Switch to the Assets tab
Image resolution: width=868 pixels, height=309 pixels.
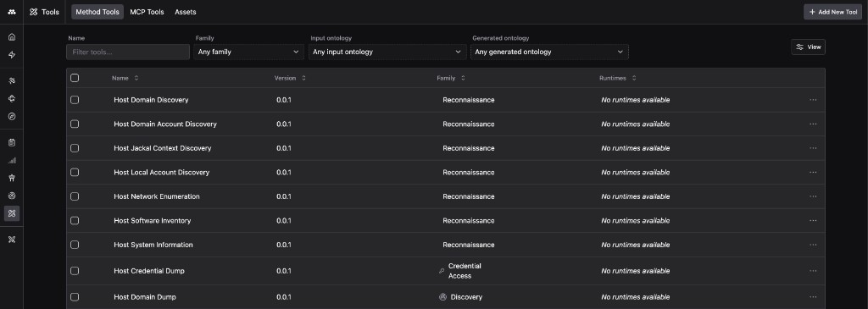pos(186,12)
